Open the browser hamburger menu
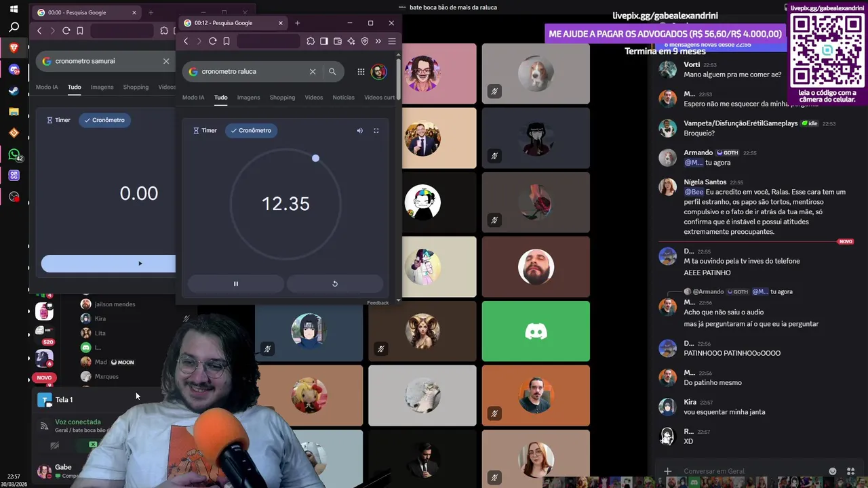This screenshot has height=488, width=868. click(391, 41)
